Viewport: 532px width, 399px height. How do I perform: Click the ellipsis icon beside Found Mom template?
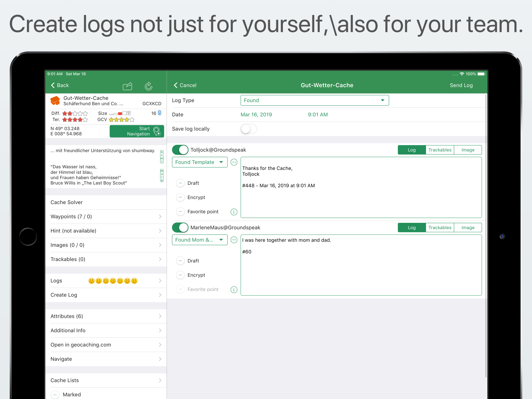[234, 240]
